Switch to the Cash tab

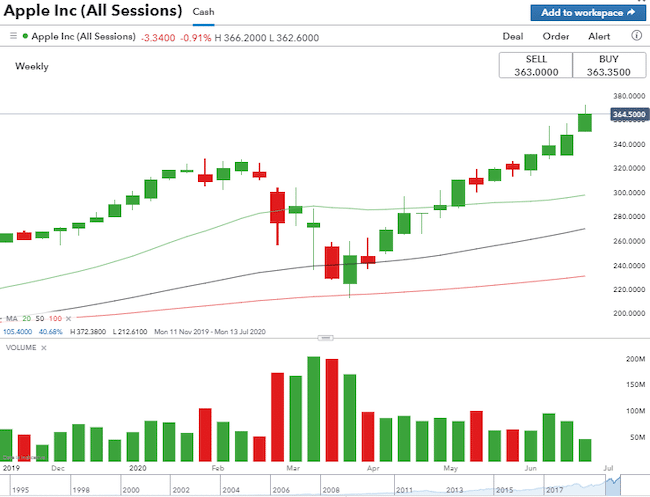pos(203,13)
